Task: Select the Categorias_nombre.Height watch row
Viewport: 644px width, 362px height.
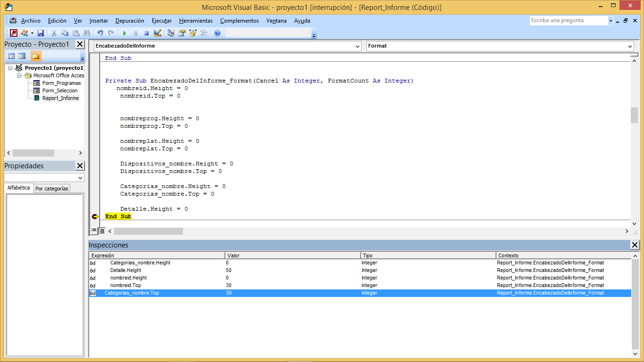Action: pyautogui.click(x=360, y=263)
